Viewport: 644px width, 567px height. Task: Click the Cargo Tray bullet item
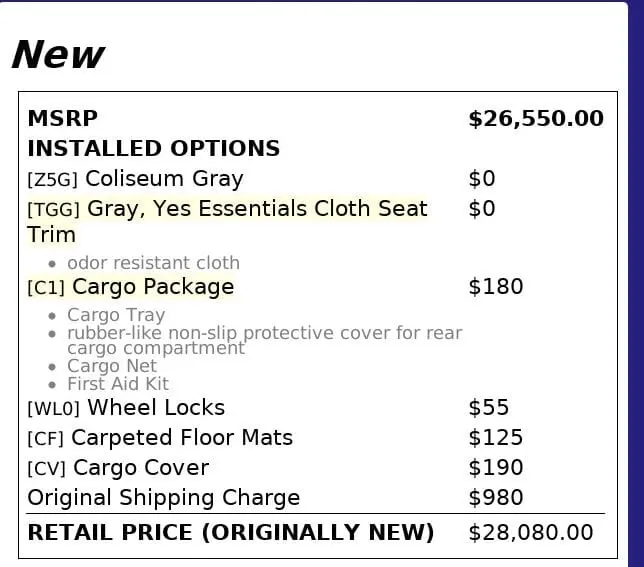coord(116,315)
